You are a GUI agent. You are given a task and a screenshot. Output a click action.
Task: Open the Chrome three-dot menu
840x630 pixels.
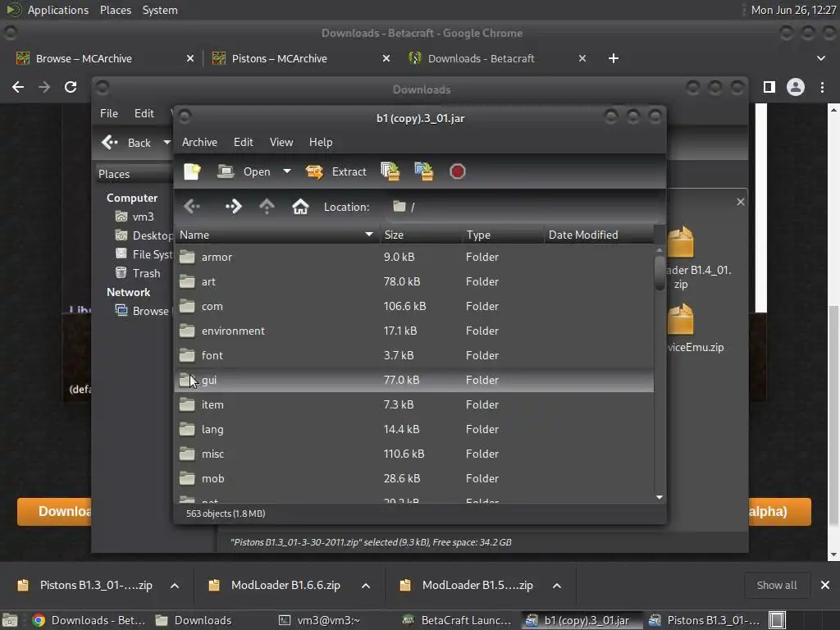point(822,87)
